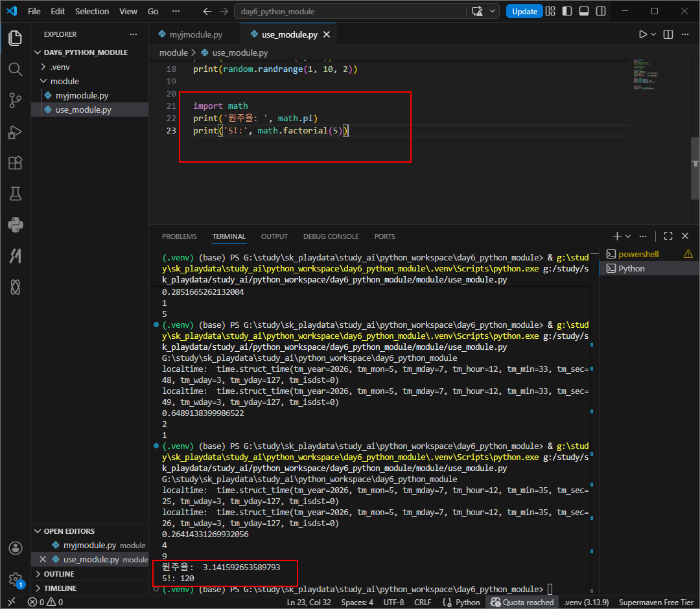Switch to the DEBUG CONSOLE tab
700x609 pixels.
[x=331, y=236]
